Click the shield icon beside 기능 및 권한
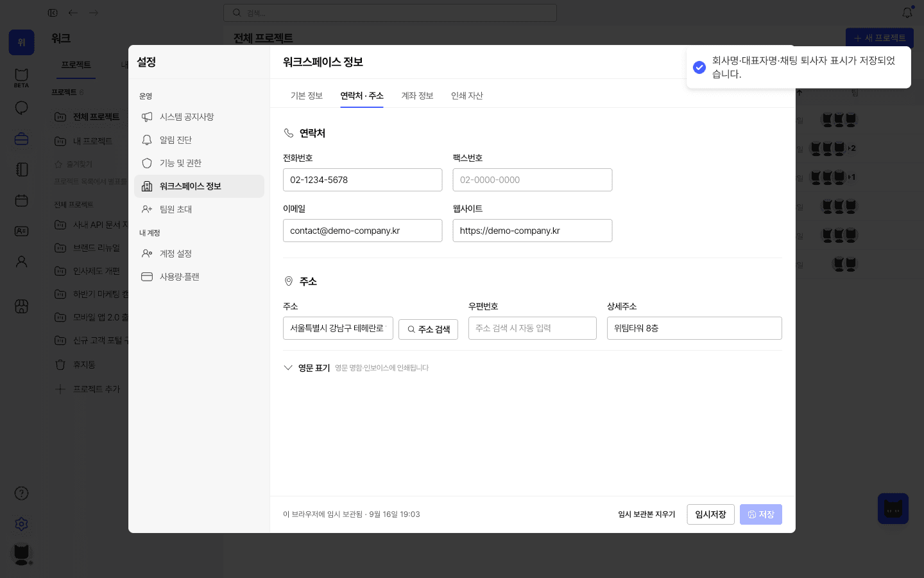The width and height of the screenshot is (924, 578). pos(147,163)
